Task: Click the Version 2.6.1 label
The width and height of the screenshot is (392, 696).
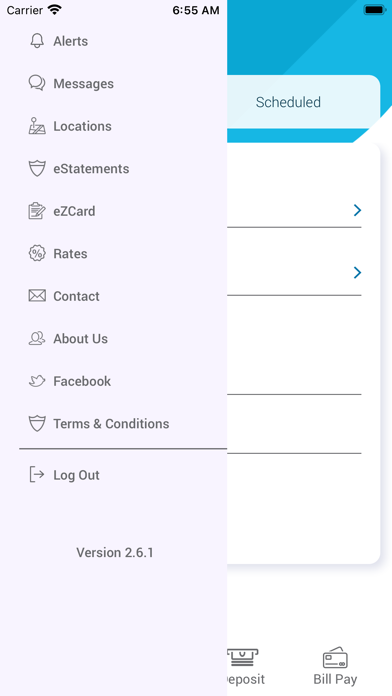Action: [x=115, y=553]
